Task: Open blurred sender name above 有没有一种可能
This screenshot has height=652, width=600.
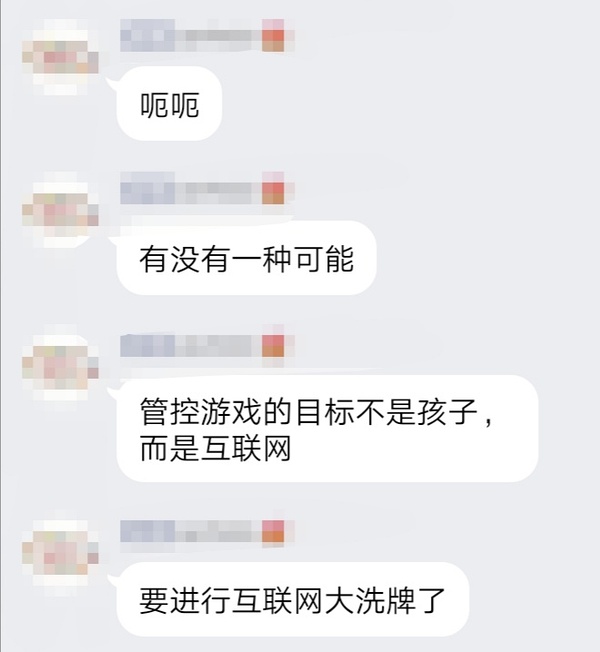Action: click(190, 188)
